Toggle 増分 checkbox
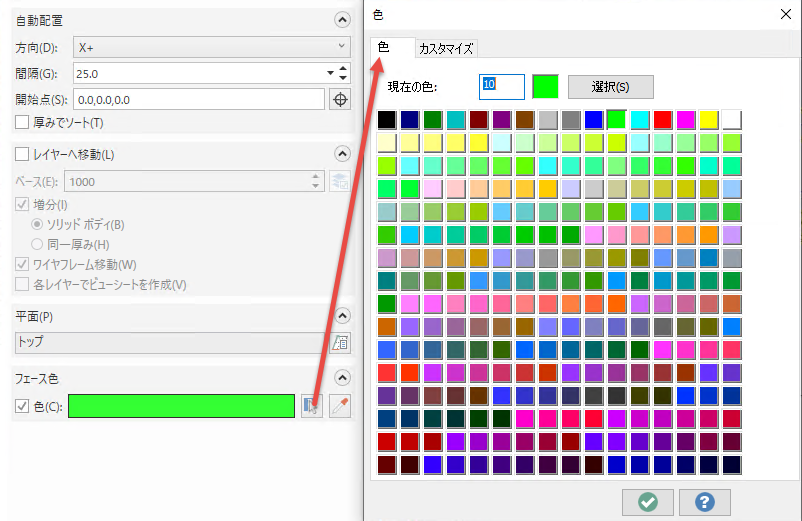The height and width of the screenshot is (521, 802). point(22,205)
